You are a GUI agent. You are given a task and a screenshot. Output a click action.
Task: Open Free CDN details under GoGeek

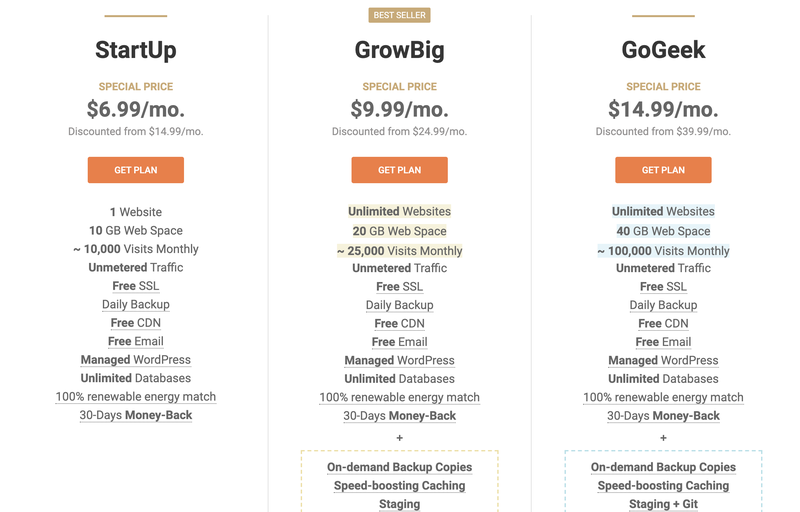(x=663, y=323)
